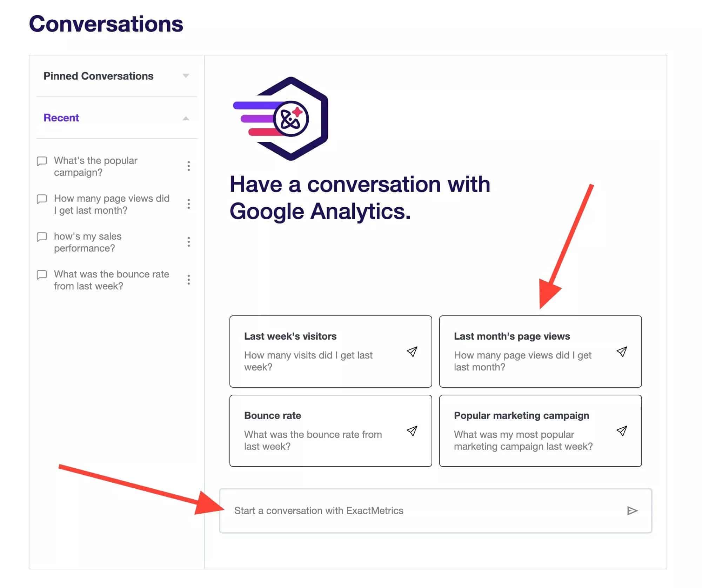
Task: Click send icon on Last week's visitors card
Action: click(x=412, y=352)
